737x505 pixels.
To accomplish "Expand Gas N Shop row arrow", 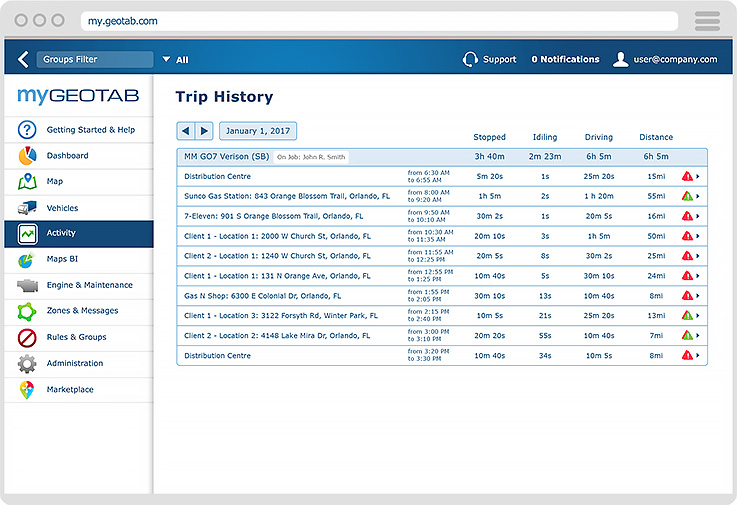I will [x=698, y=296].
